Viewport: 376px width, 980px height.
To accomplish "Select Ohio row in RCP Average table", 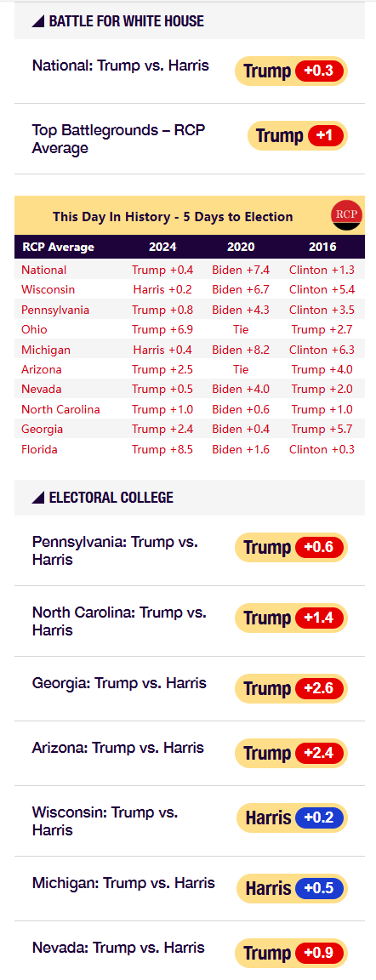I will coord(189,329).
